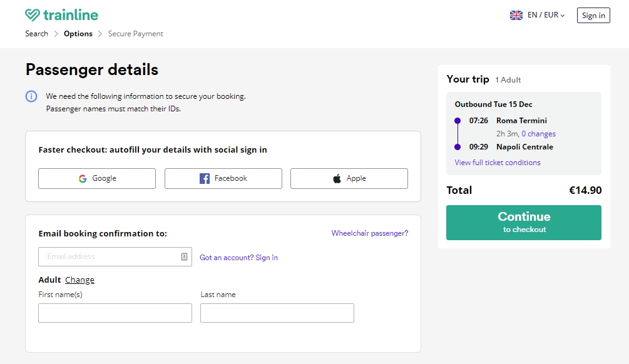Open the Wheelchair passenger link
The image size is (629, 364).
(x=370, y=233)
